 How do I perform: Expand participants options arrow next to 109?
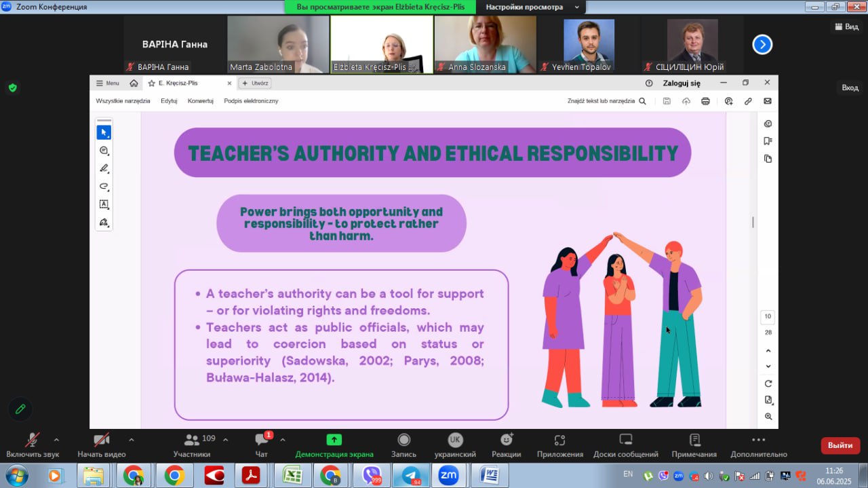226,439
